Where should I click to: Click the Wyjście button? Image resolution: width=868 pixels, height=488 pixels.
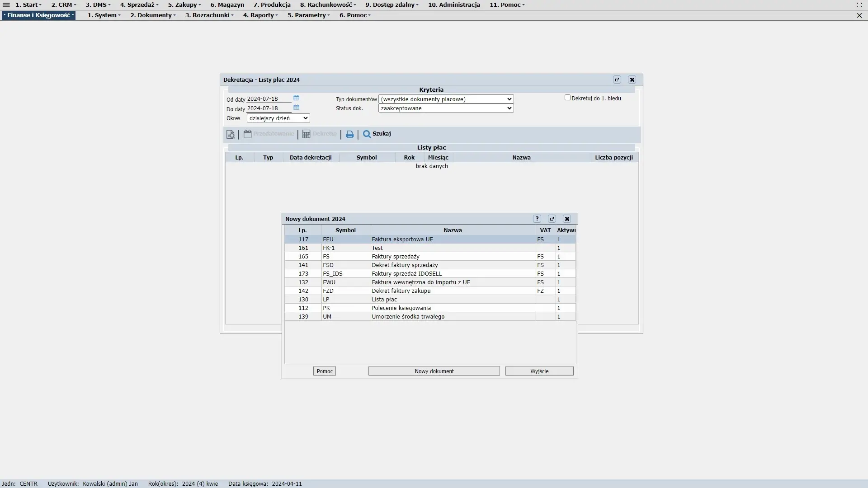(x=539, y=371)
